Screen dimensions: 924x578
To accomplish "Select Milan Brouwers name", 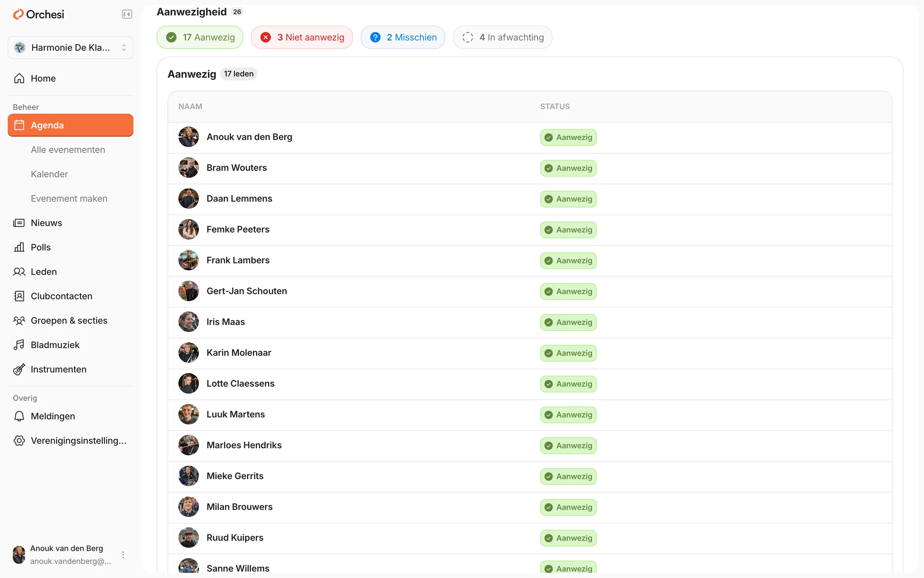I will (240, 507).
